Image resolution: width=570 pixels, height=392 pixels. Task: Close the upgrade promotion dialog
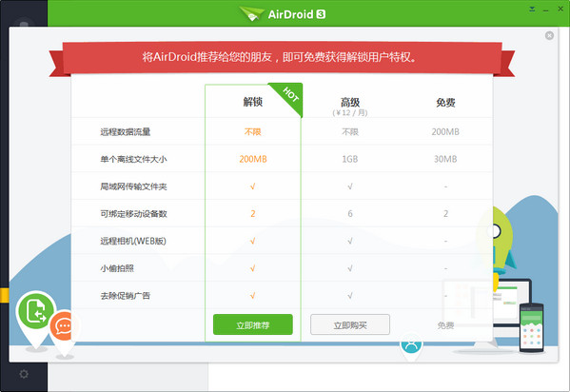(x=549, y=35)
